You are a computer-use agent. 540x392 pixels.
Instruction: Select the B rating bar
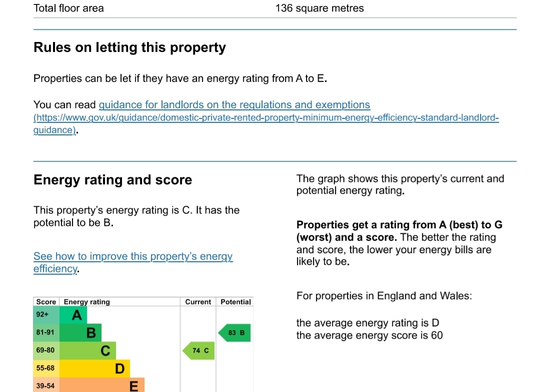[x=81, y=333]
